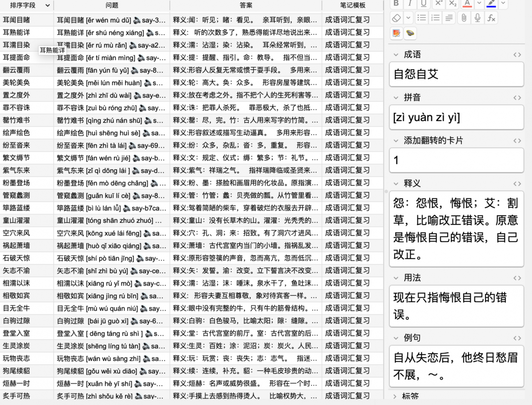Open the remove-formatting options dropdown arrow
The image size is (532, 405).
[408, 18]
